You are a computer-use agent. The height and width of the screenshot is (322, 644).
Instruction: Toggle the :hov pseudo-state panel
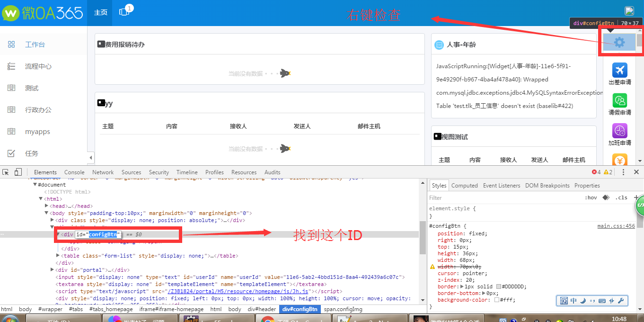(x=591, y=197)
